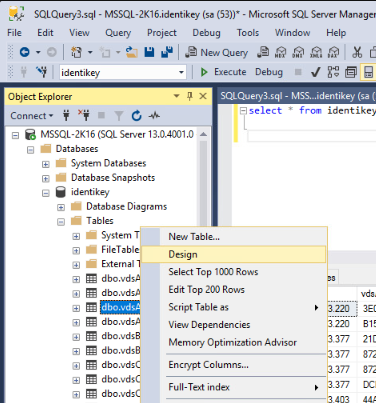Expand the FileTable folder node
Screen dimensions: 376x403
[x=76, y=250]
